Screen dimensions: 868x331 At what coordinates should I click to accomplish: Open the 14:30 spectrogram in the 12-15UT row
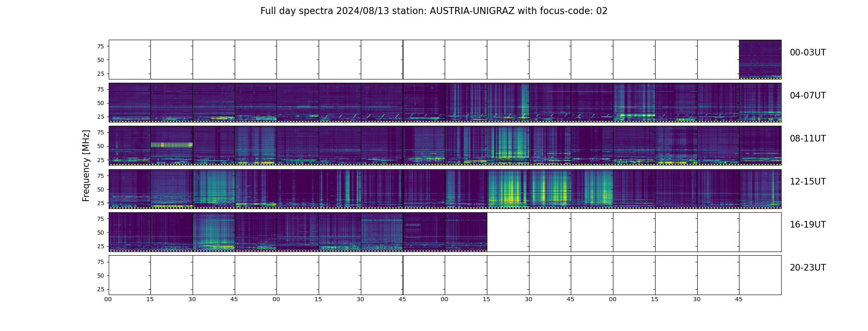tap(550, 189)
